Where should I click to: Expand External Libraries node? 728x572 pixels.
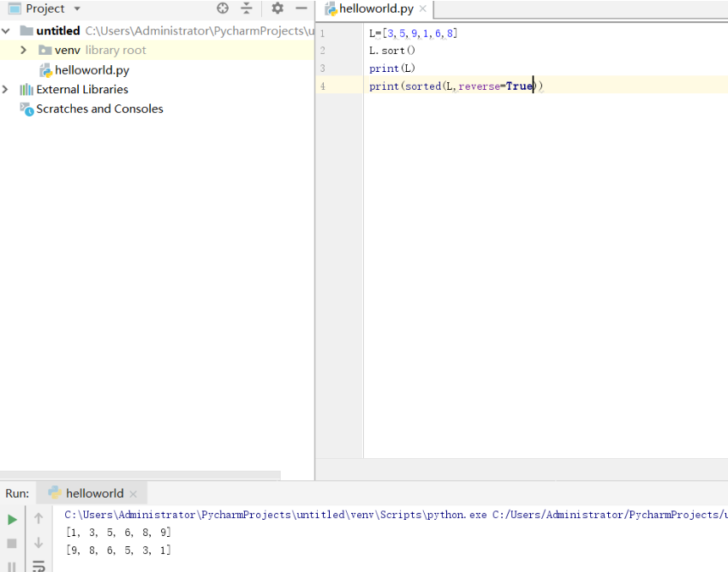[5, 89]
